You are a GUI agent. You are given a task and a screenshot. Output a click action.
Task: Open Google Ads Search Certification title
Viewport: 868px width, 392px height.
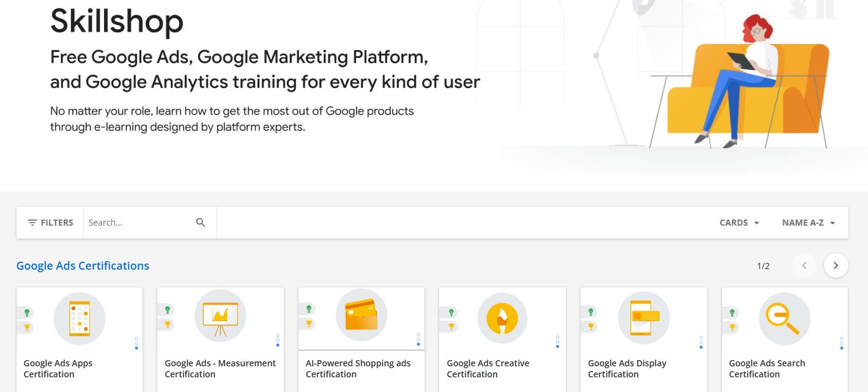pyautogui.click(x=767, y=369)
